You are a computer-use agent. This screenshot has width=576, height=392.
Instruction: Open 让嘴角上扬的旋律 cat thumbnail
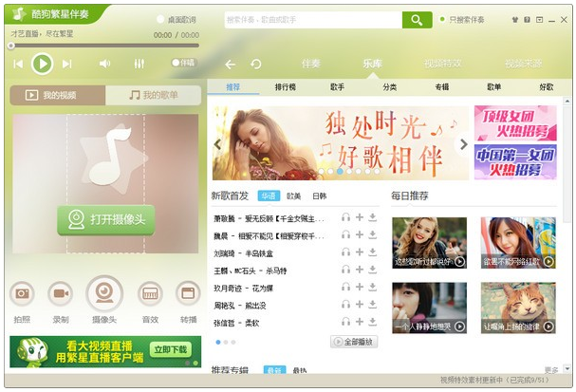(518, 308)
